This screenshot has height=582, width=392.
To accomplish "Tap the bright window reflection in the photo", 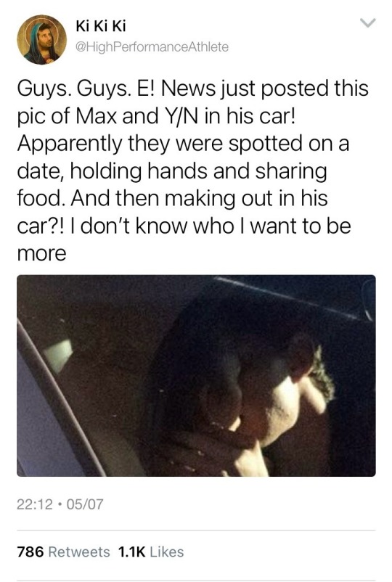I will (59, 355).
